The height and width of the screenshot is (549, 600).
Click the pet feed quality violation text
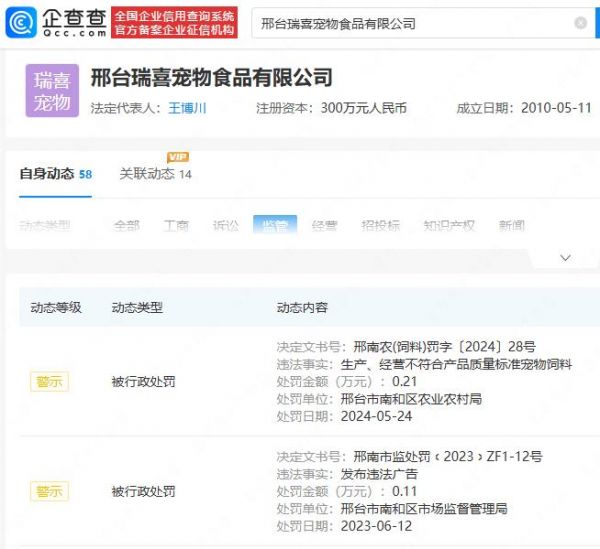(456, 364)
